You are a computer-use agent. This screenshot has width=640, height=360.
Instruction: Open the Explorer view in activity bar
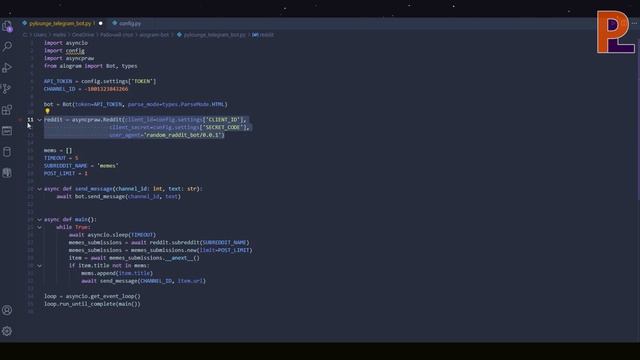(x=7, y=26)
